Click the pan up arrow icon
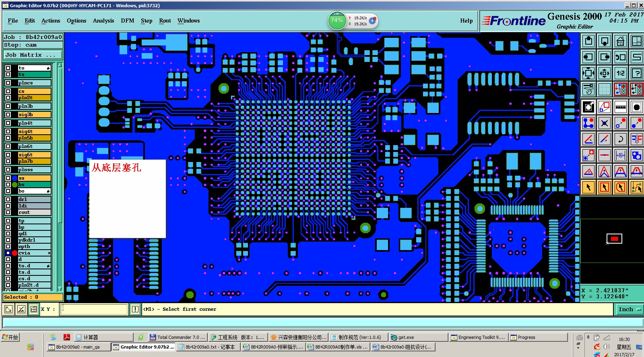This screenshot has width=644, height=357. coord(588,41)
